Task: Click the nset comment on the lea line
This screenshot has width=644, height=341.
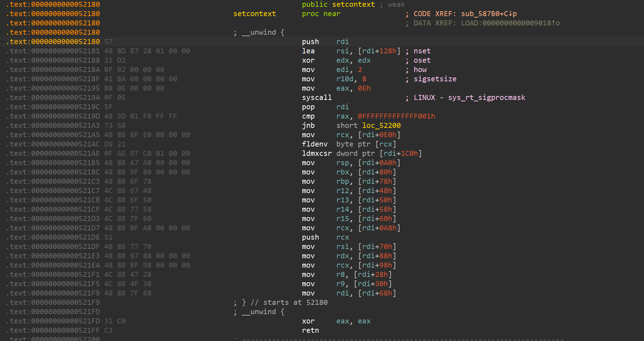Action: click(x=422, y=51)
